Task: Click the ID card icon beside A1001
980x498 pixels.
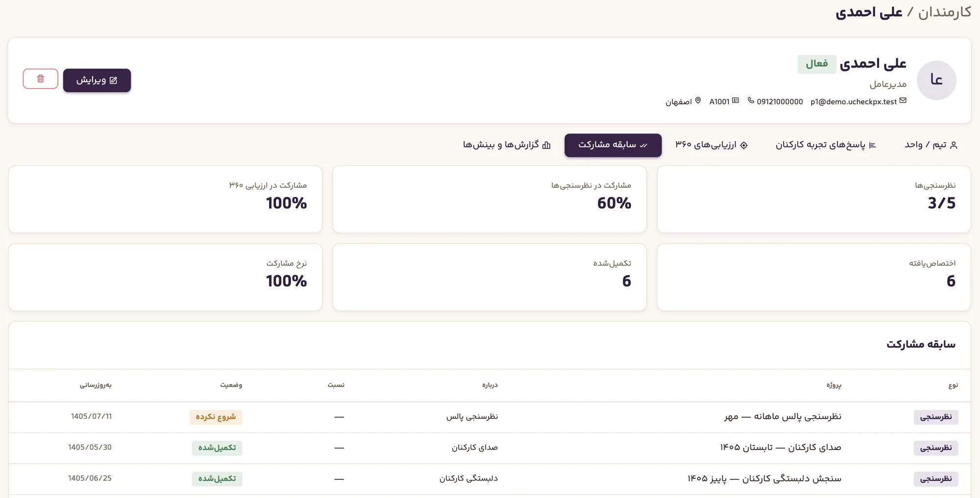Action: (x=735, y=100)
